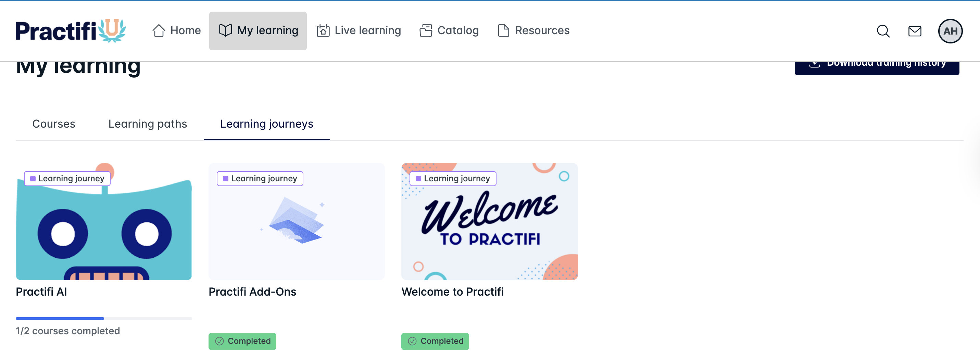Click Download training history button

[877, 68]
